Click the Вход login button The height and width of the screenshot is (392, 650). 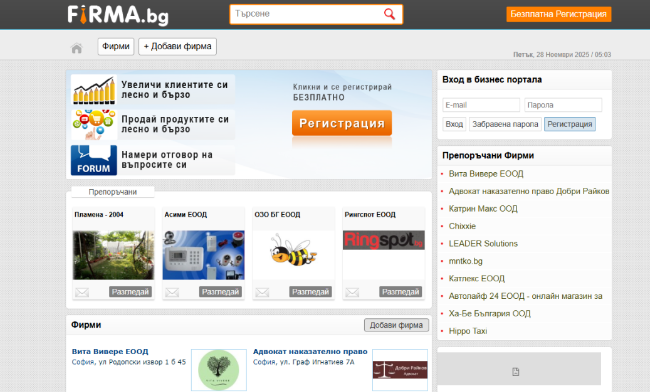point(454,124)
